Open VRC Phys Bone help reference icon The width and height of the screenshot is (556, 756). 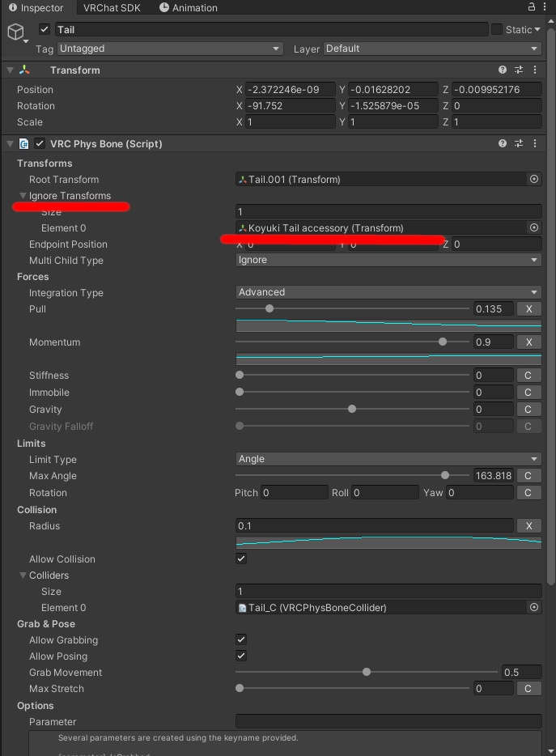pyautogui.click(x=503, y=143)
